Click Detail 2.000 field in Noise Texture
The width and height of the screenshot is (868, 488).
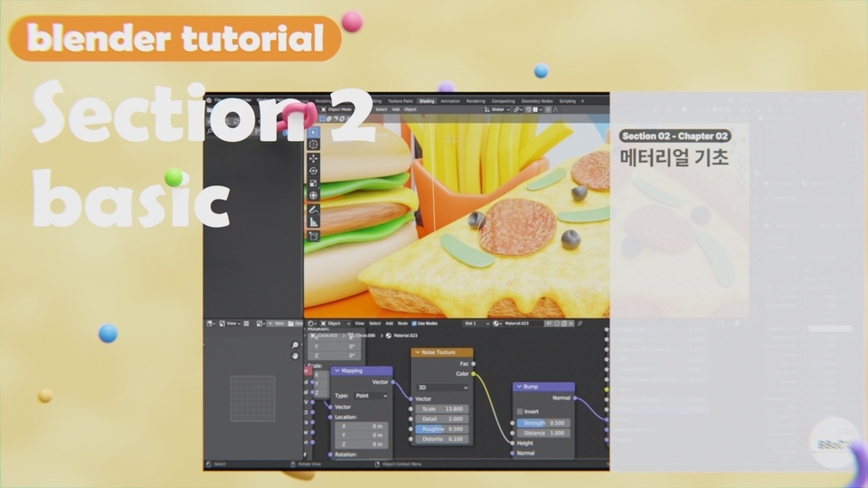pos(442,418)
